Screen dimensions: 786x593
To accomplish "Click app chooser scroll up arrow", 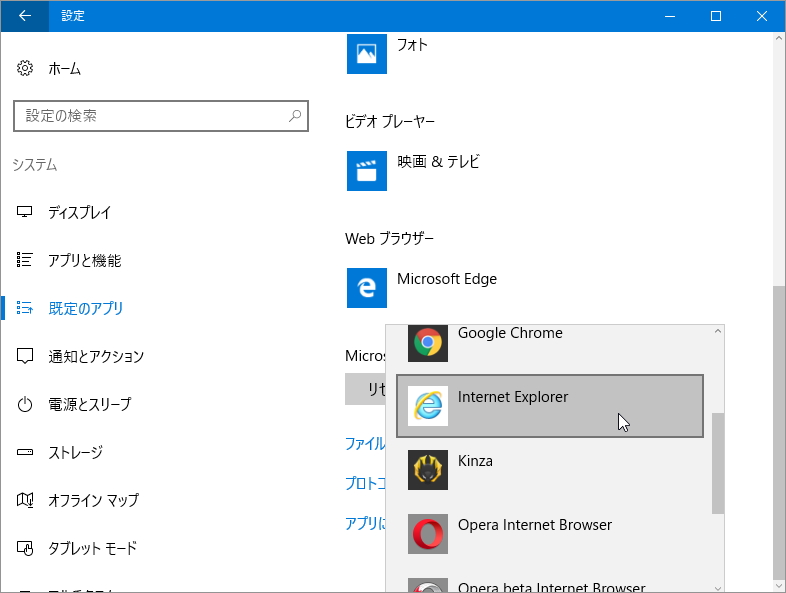I will [x=718, y=331].
